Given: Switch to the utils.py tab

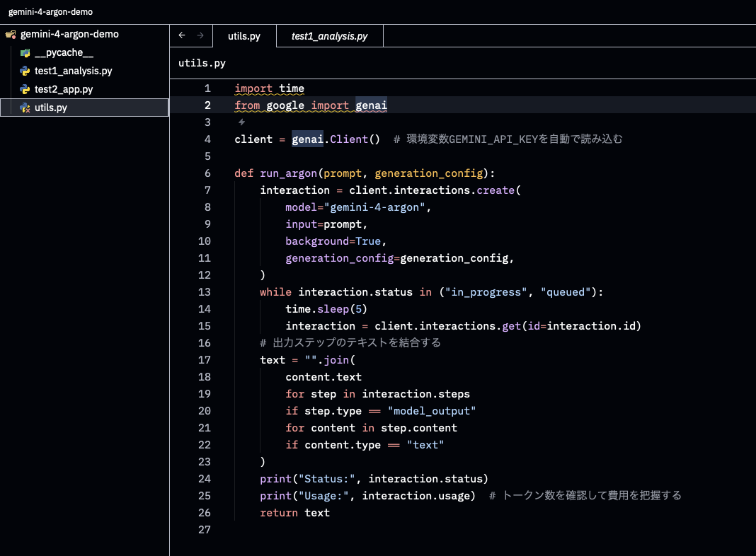Looking at the screenshot, I should (244, 36).
